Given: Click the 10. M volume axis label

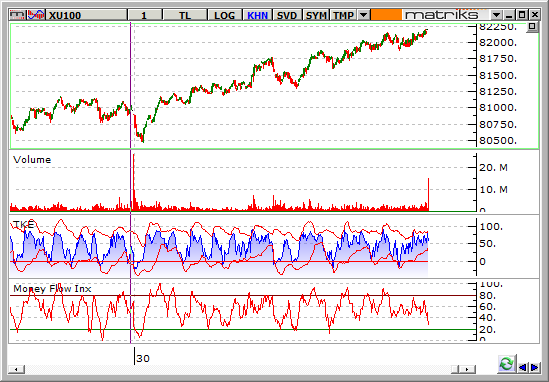Looking at the screenshot, I should pyautogui.click(x=493, y=190).
